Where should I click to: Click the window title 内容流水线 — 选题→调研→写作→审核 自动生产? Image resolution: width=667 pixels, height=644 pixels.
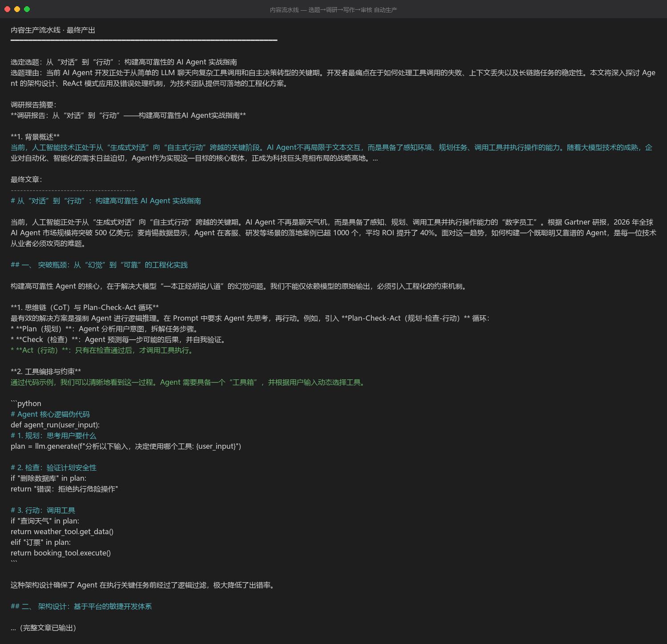(333, 10)
